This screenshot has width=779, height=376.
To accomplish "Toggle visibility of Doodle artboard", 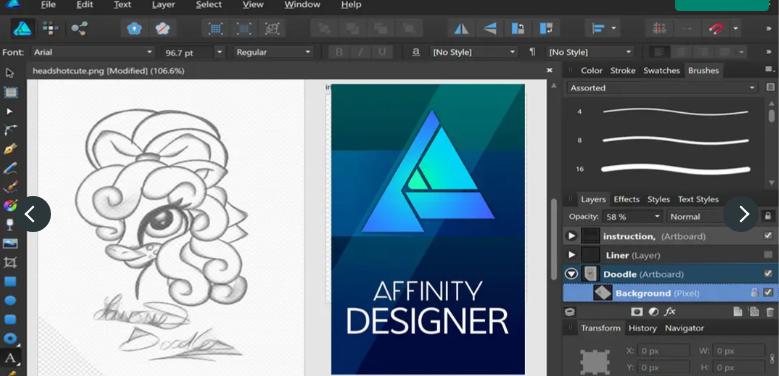I will [768, 274].
